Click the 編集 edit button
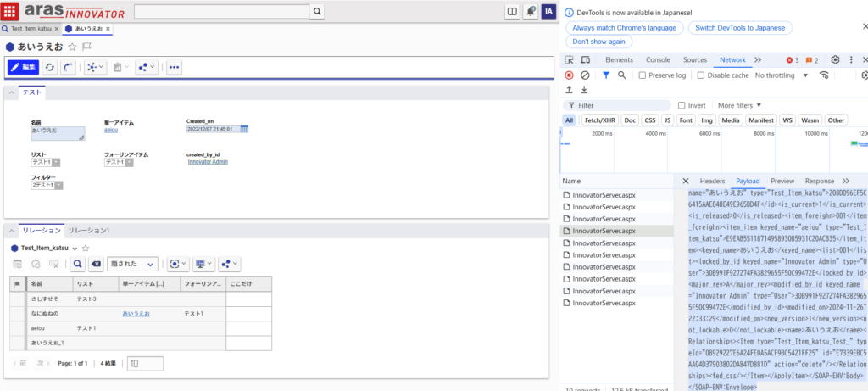This screenshot has height=391, width=868. 24,67
